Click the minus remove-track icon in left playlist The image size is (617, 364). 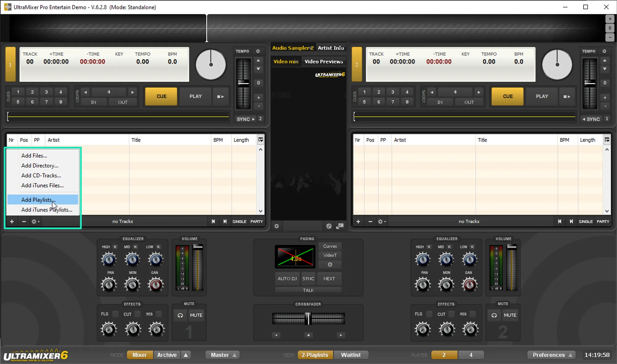coord(24,221)
